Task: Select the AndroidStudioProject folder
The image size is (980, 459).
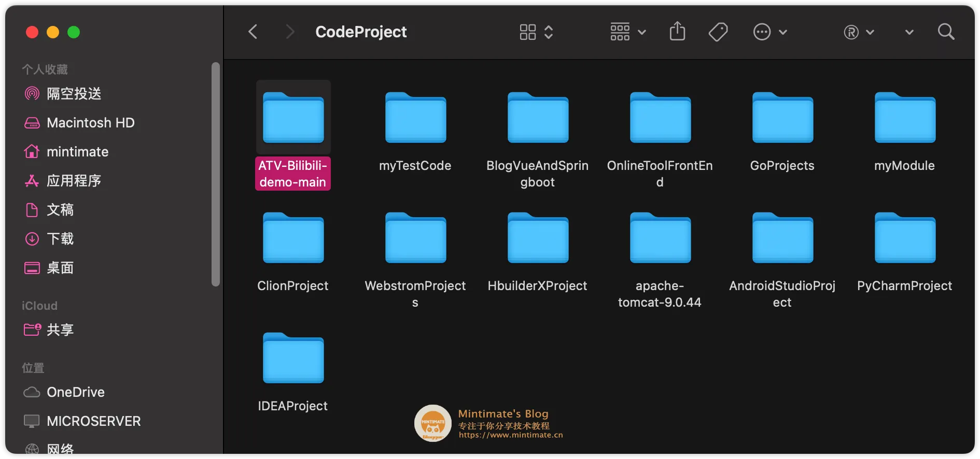Action: point(782,238)
